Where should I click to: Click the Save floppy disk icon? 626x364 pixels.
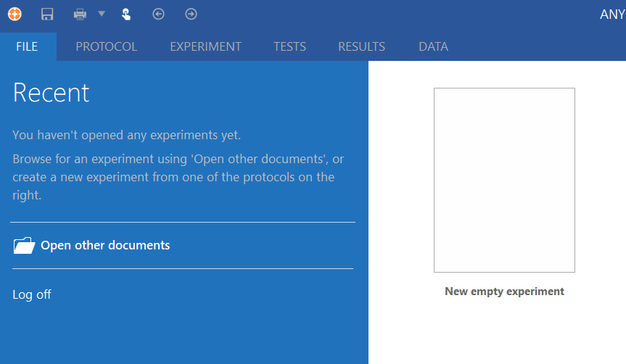[47, 15]
